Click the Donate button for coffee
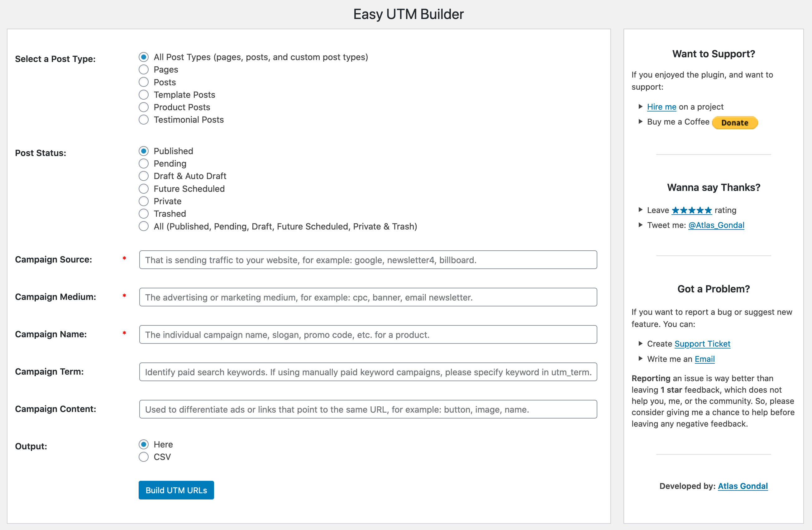This screenshot has height=530, width=812. (736, 122)
